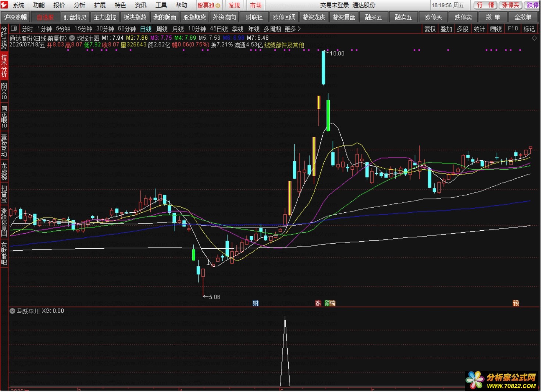
Task: Switch chart to 1分钟 period
Action: [44, 29]
